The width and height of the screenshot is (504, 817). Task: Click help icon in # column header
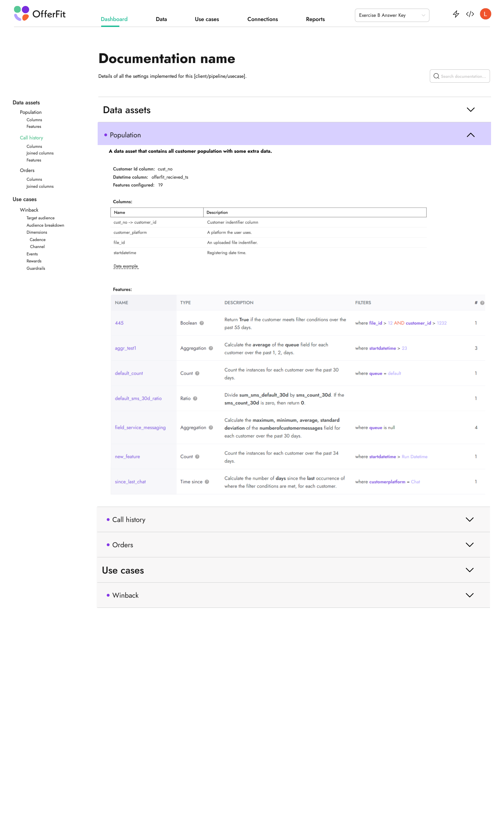(x=482, y=303)
